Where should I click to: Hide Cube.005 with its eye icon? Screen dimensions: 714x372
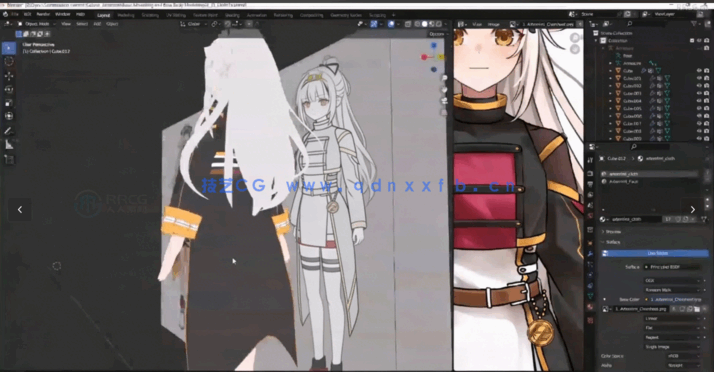coord(699,108)
